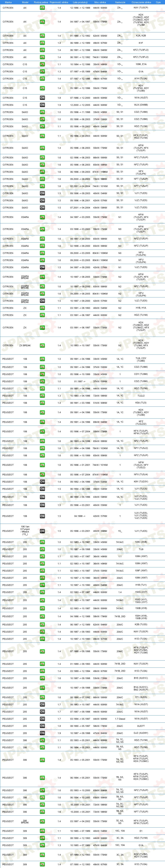The width and height of the screenshot is (165, 868).
Task: Click the '109K, E1A' engine code
Action: click(141, 64)
